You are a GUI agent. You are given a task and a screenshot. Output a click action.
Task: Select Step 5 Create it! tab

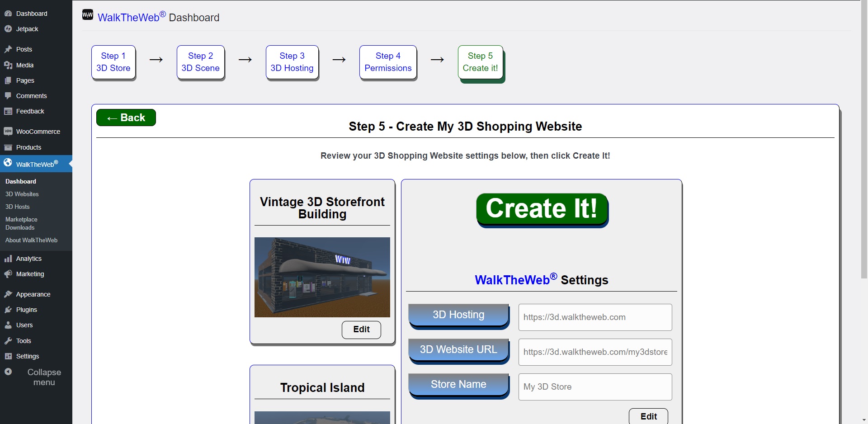click(x=481, y=62)
